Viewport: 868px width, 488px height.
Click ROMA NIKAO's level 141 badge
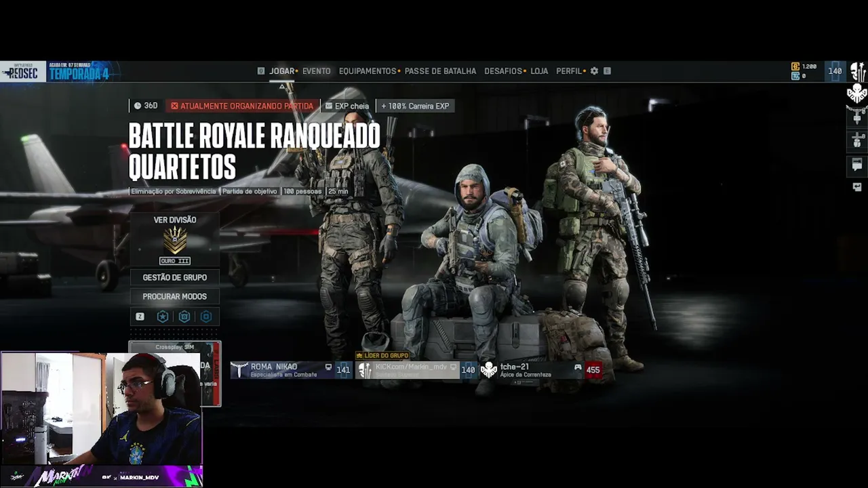coord(343,370)
